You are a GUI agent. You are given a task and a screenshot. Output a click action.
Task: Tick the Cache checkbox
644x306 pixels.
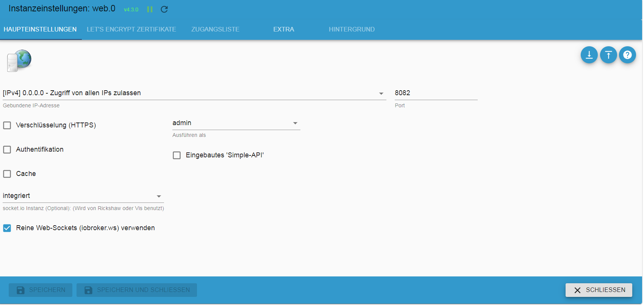click(x=7, y=174)
